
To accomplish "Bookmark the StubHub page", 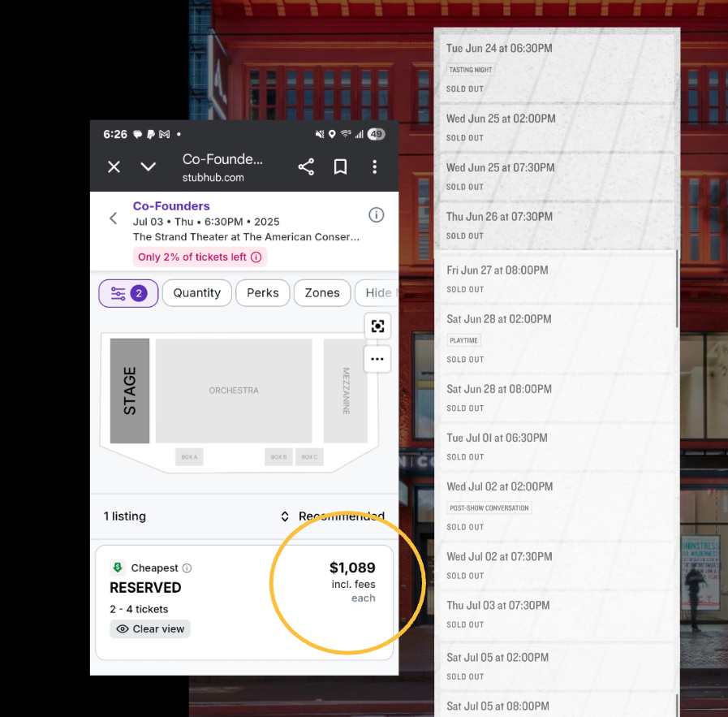I will point(341,166).
